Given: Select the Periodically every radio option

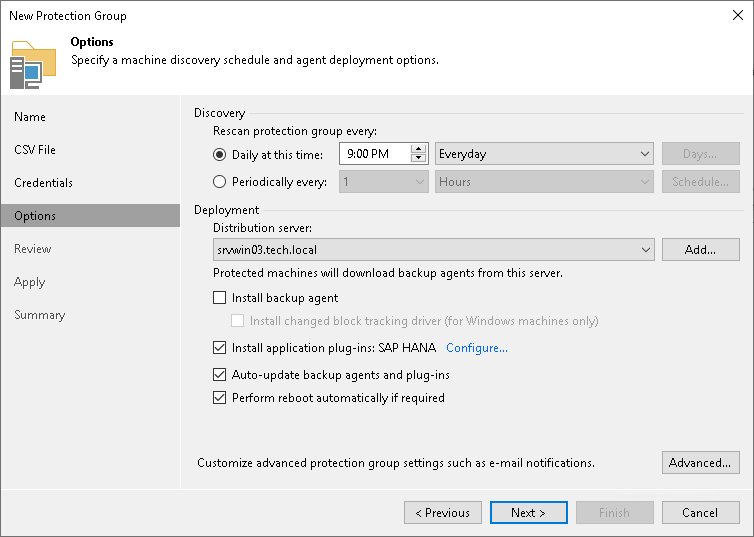Looking at the screenshot, I should tap(219, 182).
